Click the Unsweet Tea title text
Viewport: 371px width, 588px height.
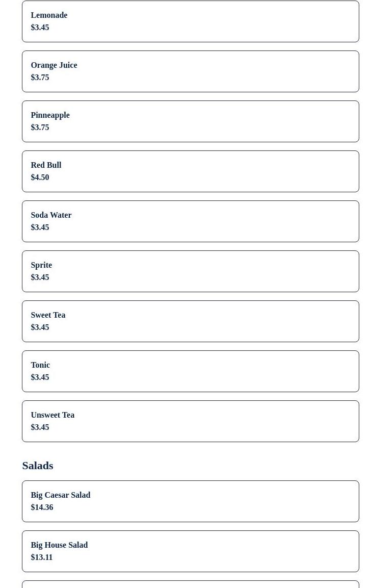pyautogui.click(x=52, y=415)
